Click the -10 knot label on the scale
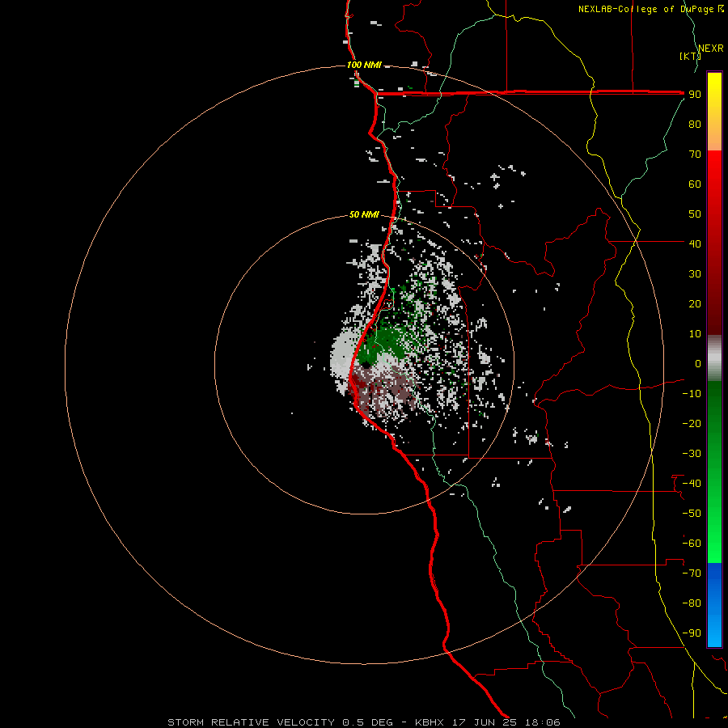This screenshot has width=728, height=728. (692, 394)
